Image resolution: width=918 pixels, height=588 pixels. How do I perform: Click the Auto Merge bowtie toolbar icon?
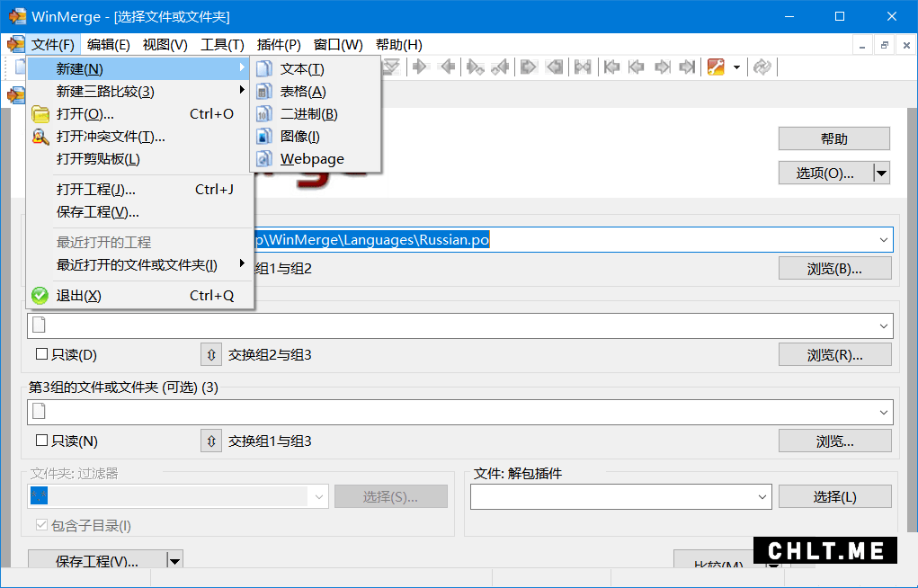tap(583, 67)
